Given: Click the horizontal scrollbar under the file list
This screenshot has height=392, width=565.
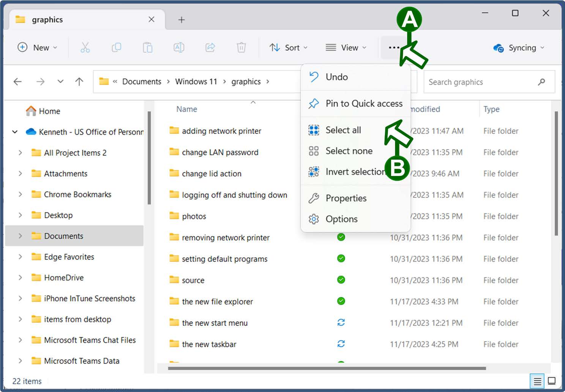Looking at the screenshot, I should [327, 368].
